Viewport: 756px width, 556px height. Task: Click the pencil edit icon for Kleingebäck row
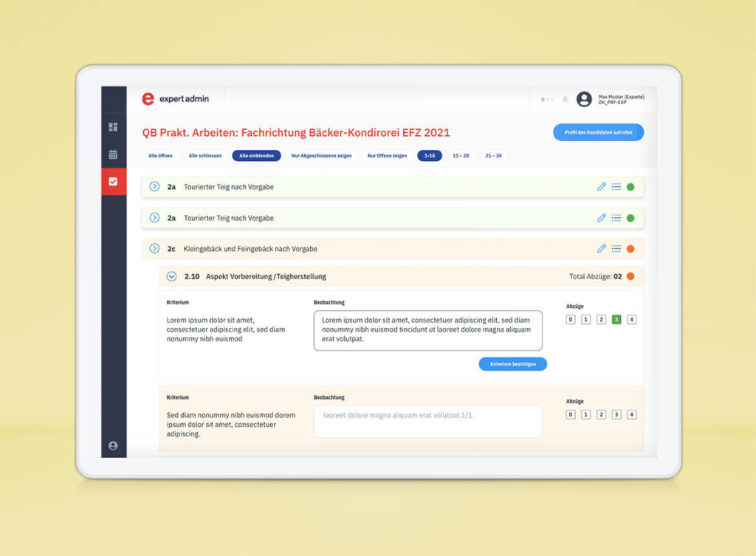point(601,249)
